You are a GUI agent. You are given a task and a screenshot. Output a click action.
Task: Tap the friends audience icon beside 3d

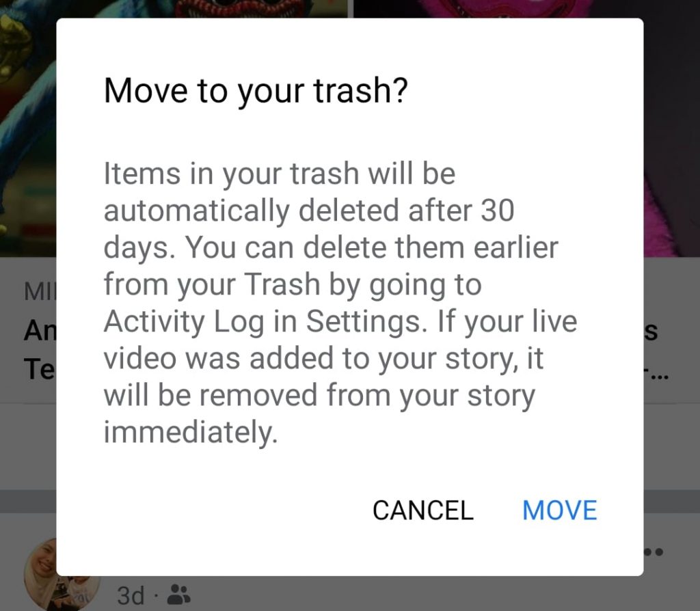point(178,595)
